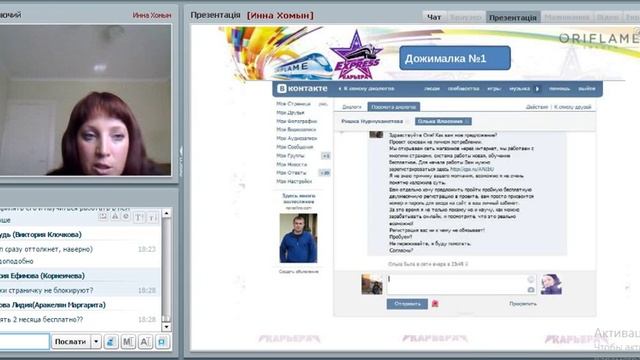
Task: Open the игры link in VK header
Action: pos(494,89)
